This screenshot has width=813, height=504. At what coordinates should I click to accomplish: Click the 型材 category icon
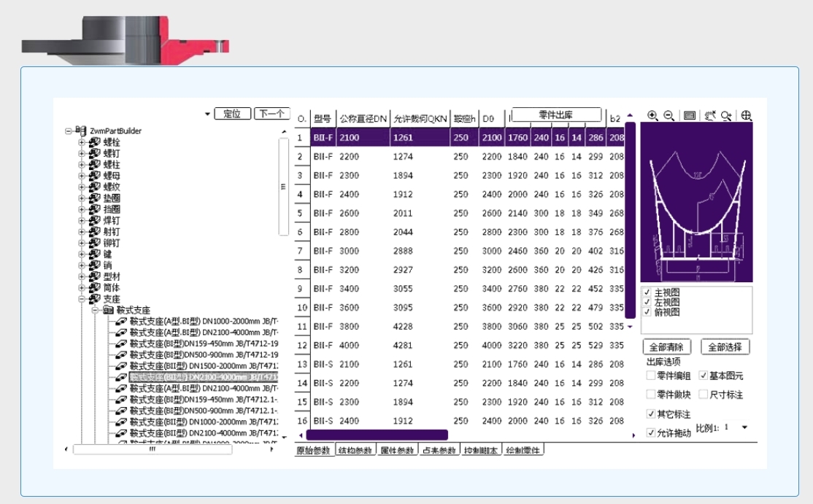coord(94,276)
